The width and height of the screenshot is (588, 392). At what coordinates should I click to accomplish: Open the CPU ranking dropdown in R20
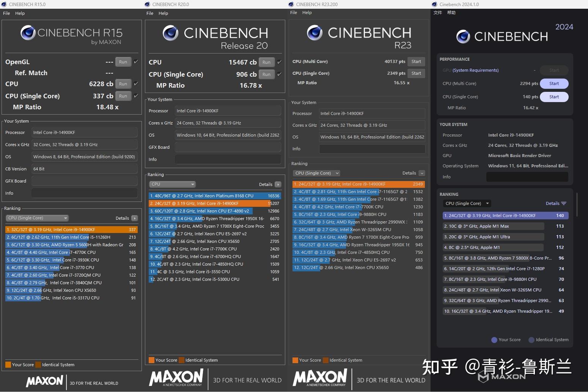173,184
